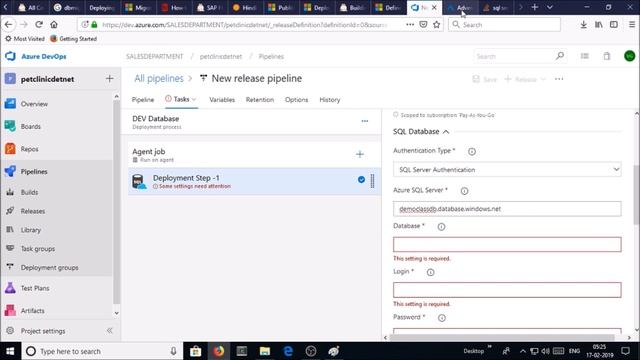The height and width of the screenshot is (360, 640).
Task: Open DEV Database more options ellipsis
Action: tap(364, 121)
